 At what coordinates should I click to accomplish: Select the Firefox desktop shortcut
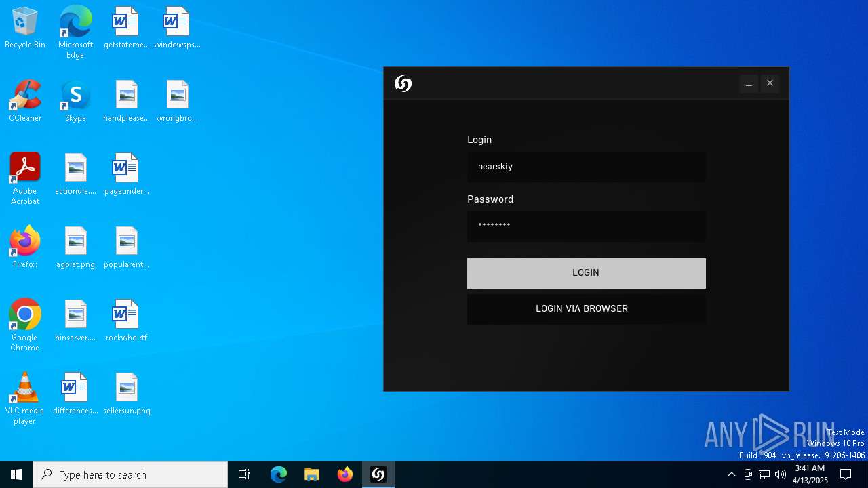(25, 248)
